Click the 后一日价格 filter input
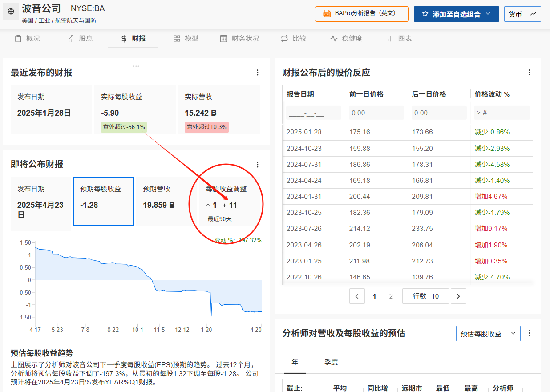This screenshot has height=392, width=550. [439, 113]
